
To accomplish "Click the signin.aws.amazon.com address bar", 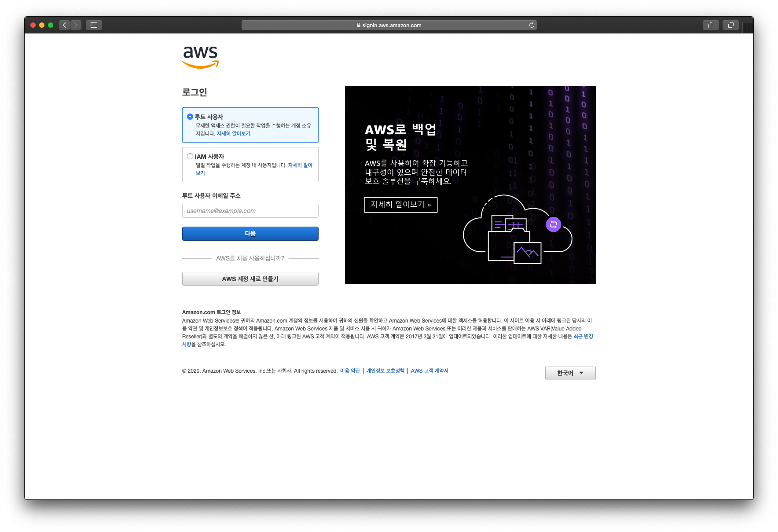I will pyautogui.click(x=389, y=25).
